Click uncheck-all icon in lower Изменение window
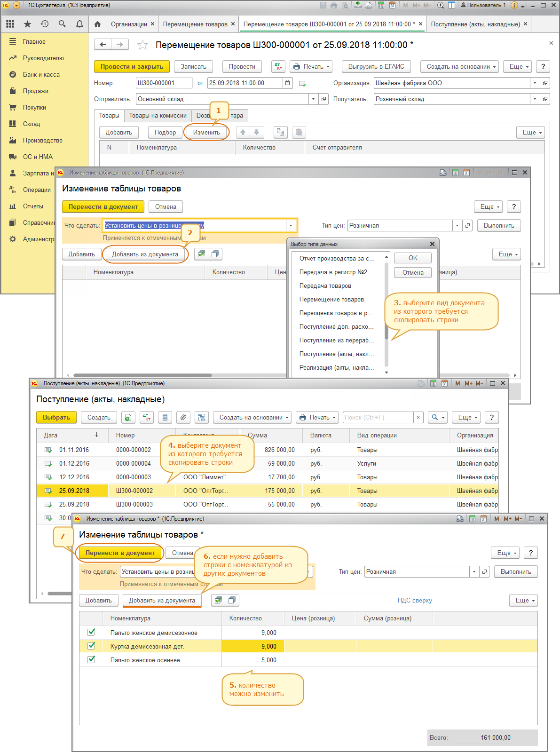Screen dimensions: 560x753 click(x=232, y=600)
